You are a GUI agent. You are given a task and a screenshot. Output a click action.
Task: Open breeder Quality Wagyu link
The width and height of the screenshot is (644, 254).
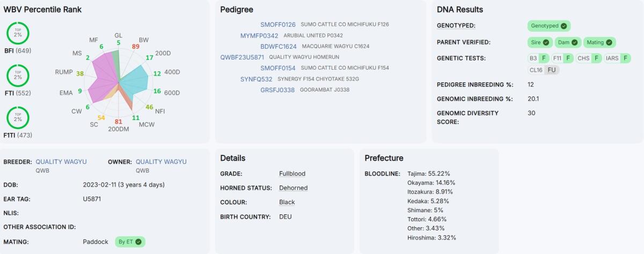(x=61, y=161)
